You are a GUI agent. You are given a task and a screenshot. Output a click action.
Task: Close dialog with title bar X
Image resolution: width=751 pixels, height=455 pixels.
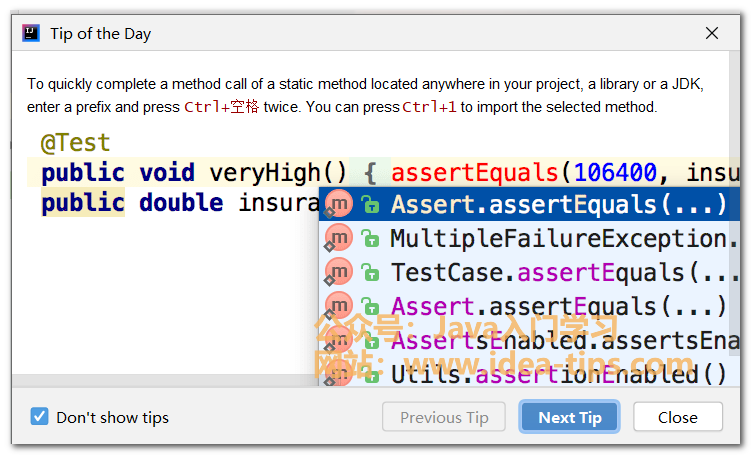click(712, 33)
